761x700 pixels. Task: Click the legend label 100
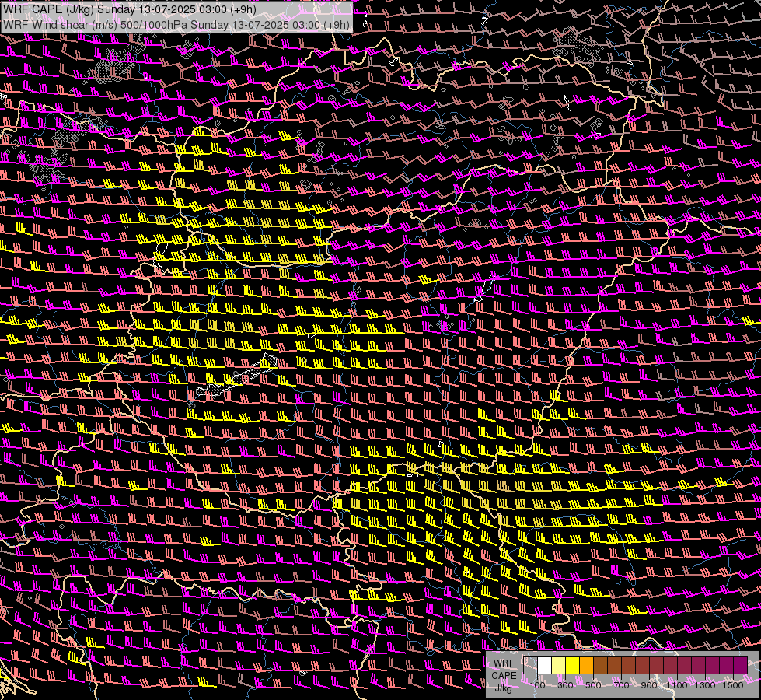tap(537, 685)
